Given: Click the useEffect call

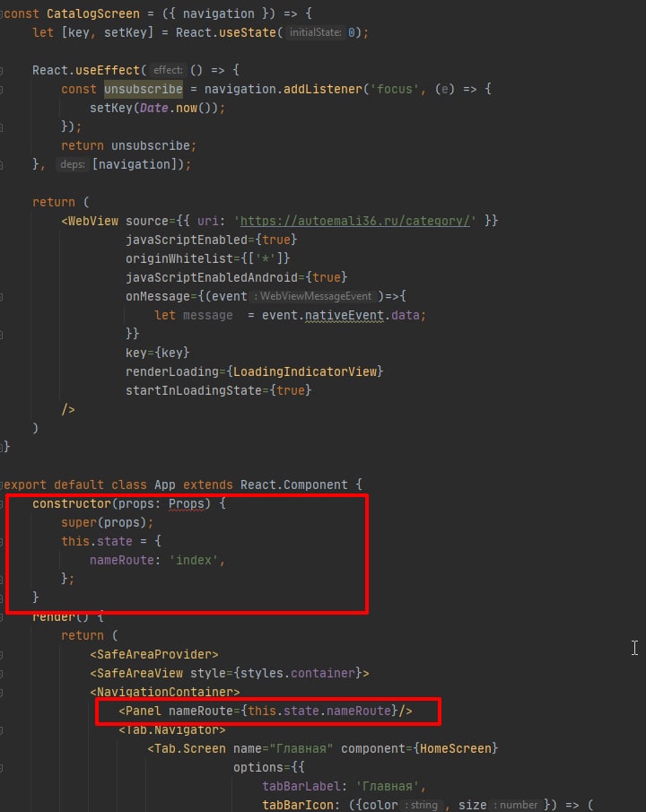Looking at the screenshot, I should [x=108, y=70].
